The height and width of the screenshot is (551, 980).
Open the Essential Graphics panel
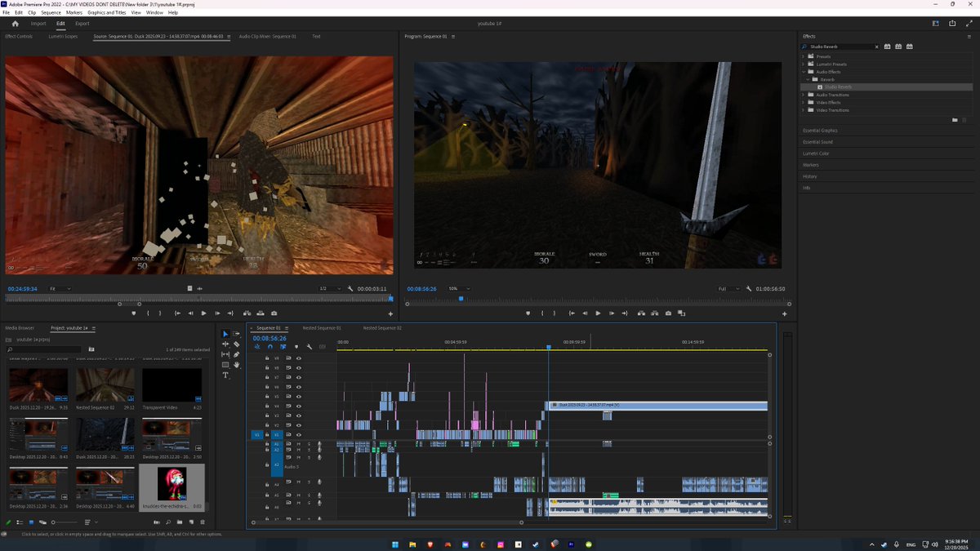click(x=820, y=131)
